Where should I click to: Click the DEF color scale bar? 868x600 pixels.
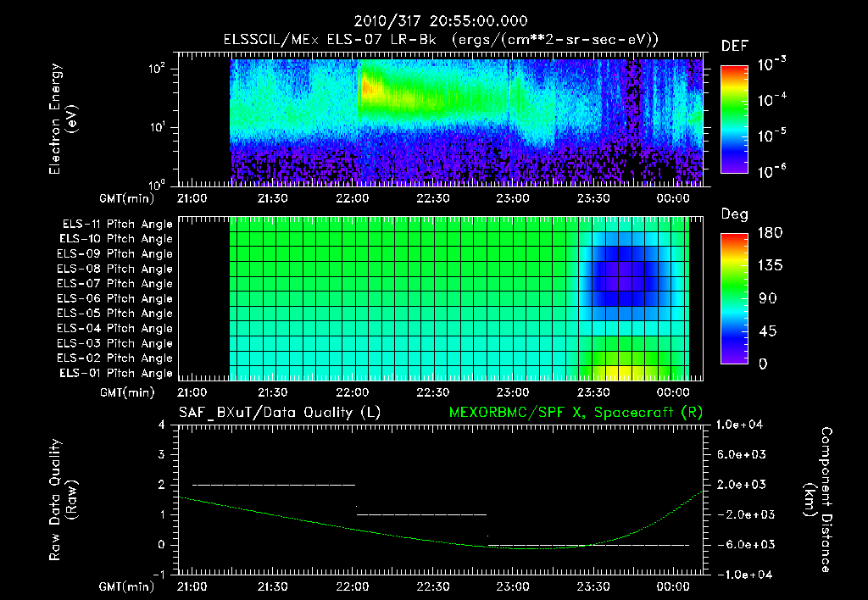tap(734, 119)
